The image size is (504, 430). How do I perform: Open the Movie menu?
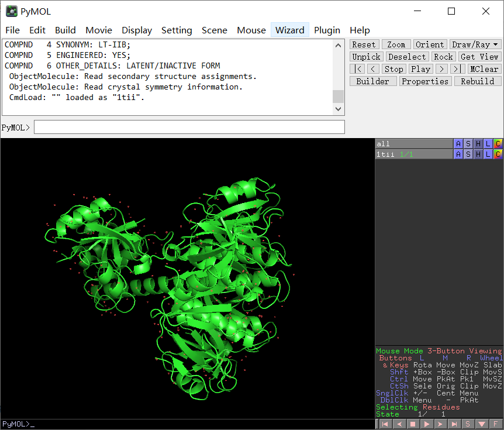tap(99, 30)
